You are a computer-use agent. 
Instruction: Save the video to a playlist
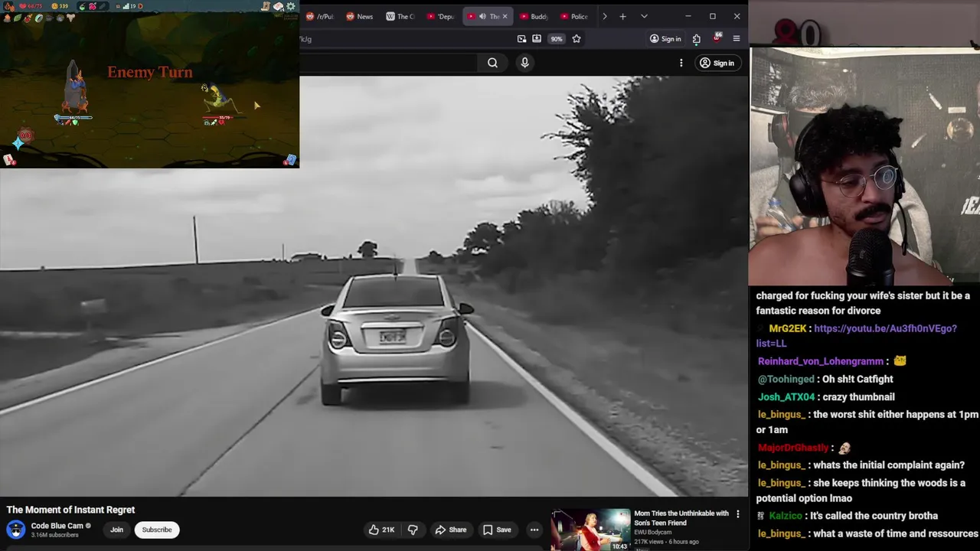497,530
